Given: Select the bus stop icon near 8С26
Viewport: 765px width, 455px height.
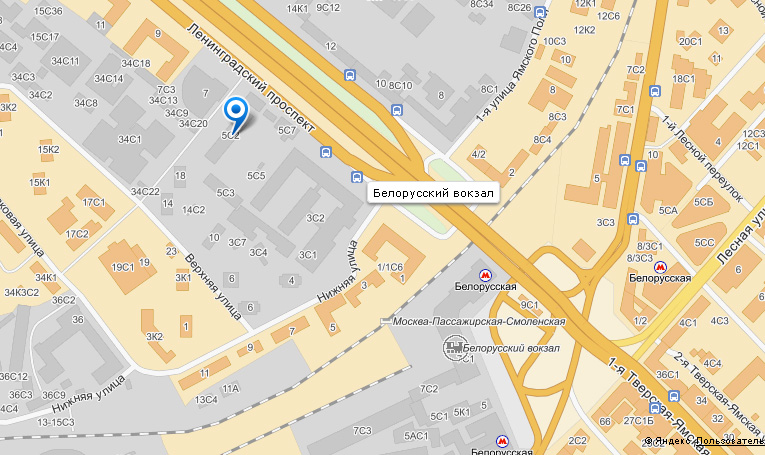Looking at the screenshot, I should (540, 12).
